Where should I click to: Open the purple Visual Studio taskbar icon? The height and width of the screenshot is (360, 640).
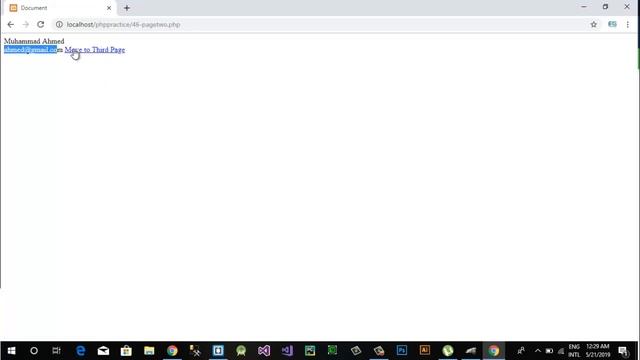[264, 351]
